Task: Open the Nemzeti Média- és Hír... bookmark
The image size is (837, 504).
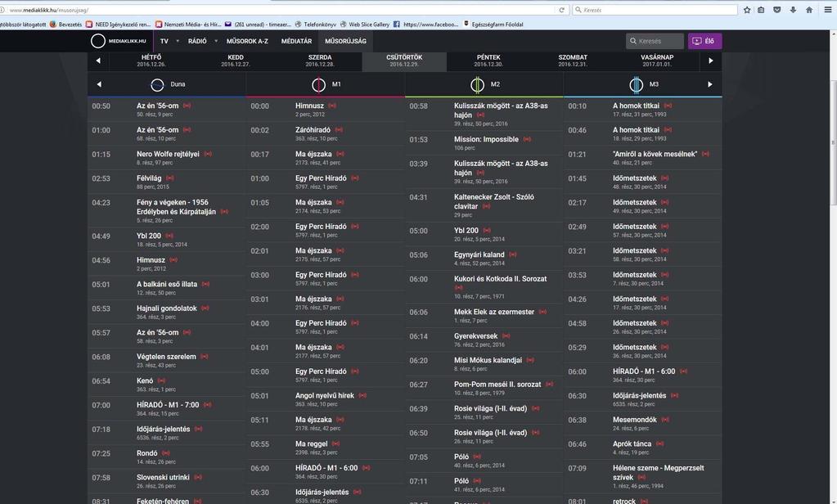Action: click(x=188, y=25)
